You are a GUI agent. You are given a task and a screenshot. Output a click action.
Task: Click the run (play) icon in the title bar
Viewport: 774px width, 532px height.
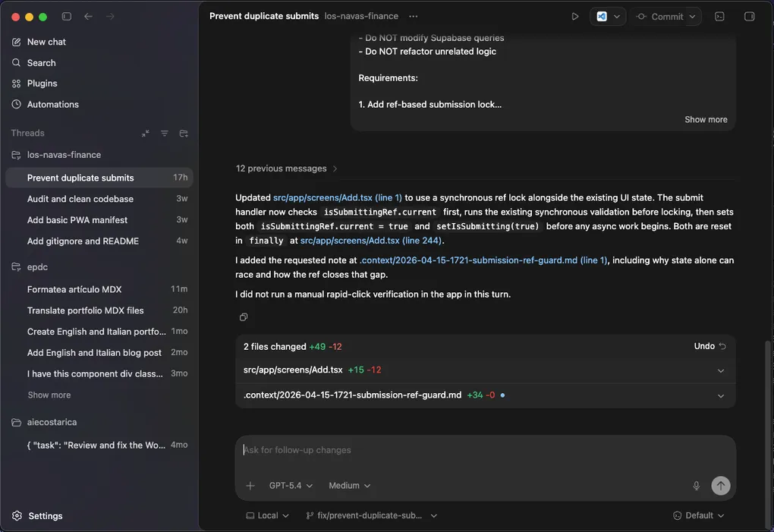575,15
